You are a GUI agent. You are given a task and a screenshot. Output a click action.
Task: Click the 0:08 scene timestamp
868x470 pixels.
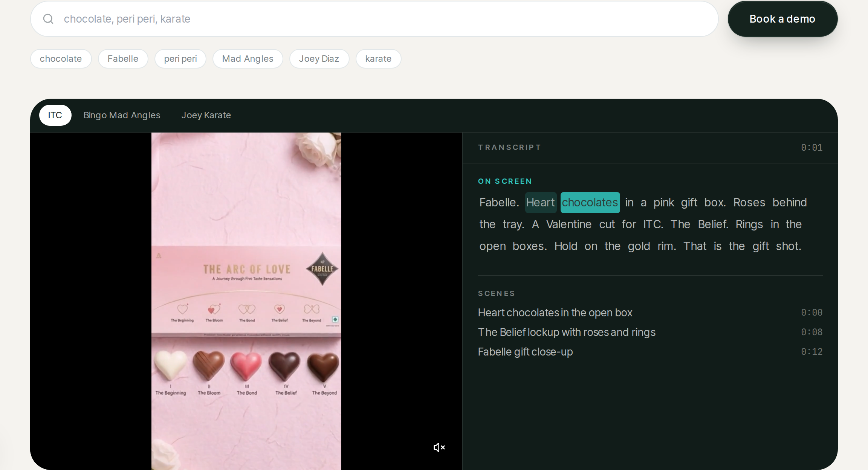(x=811, y=332)
